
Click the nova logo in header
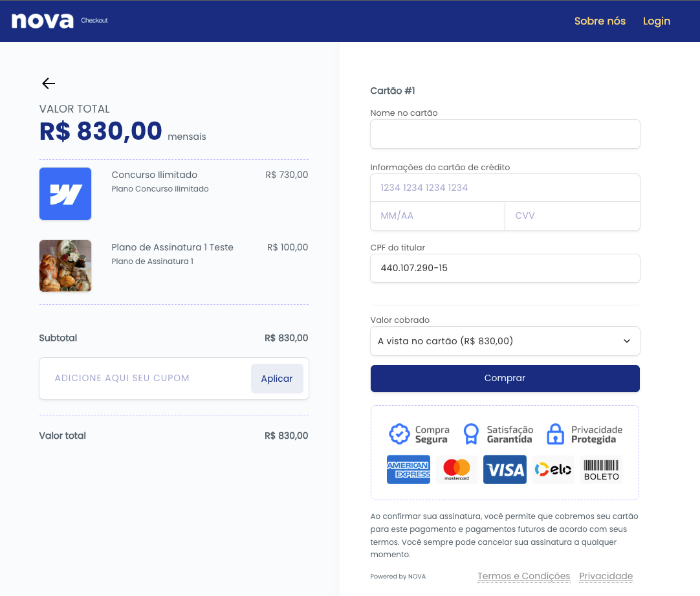click(x=43, y=21)
